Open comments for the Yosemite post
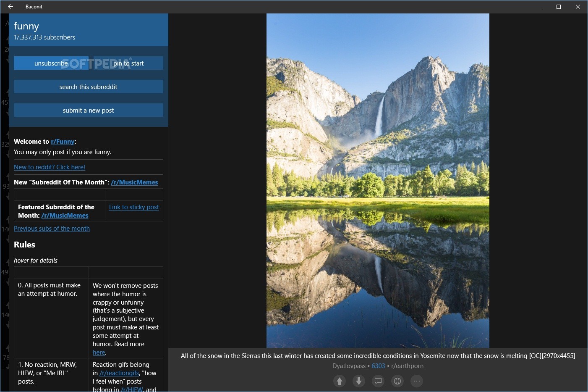588x392 pixels. pos(378,381)
